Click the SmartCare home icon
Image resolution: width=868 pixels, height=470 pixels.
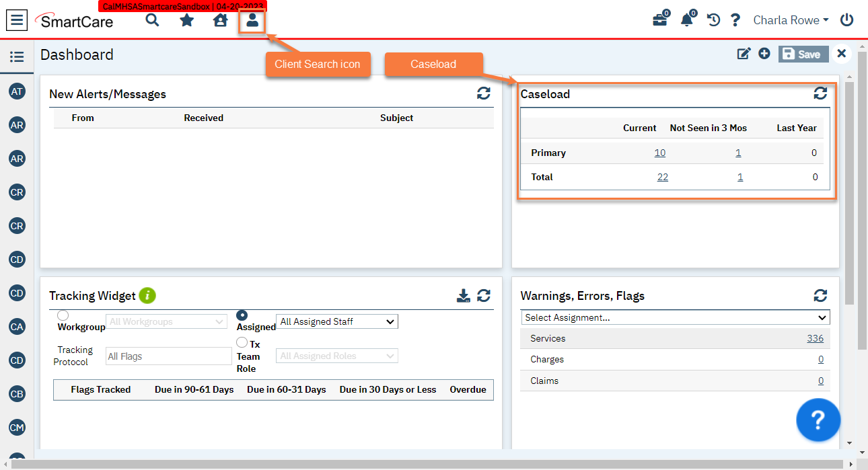coord(220,20)
